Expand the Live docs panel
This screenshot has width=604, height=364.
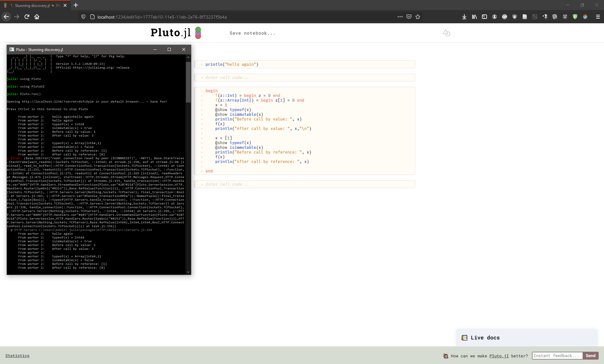click(x=485, y=338)
